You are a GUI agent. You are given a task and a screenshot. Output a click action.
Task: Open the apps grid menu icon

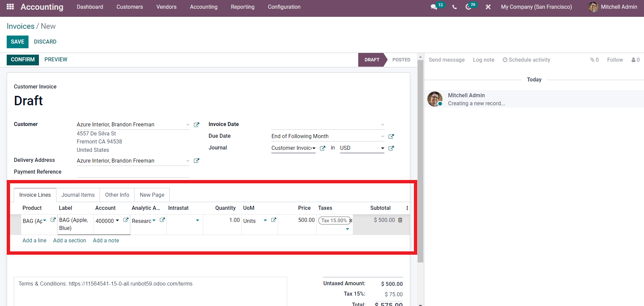10,7
